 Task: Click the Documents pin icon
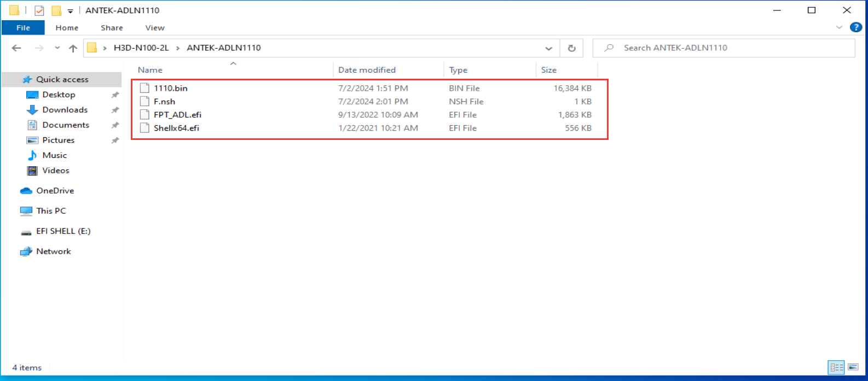point(115,125)
